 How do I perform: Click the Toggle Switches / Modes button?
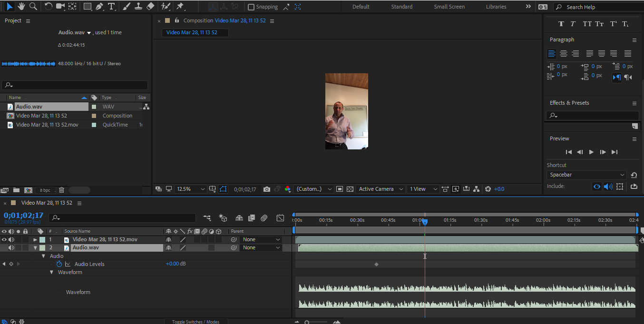tap(195, 322)
